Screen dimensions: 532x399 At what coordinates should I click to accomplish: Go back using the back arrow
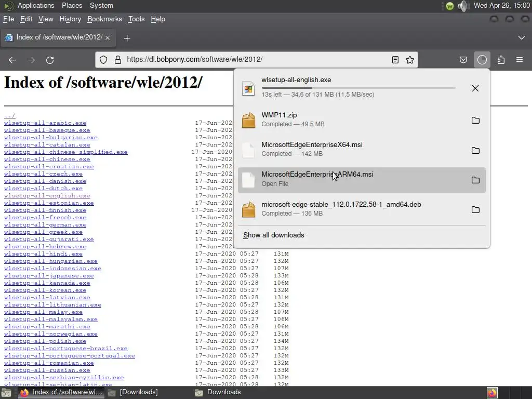(x=12, y=60)
